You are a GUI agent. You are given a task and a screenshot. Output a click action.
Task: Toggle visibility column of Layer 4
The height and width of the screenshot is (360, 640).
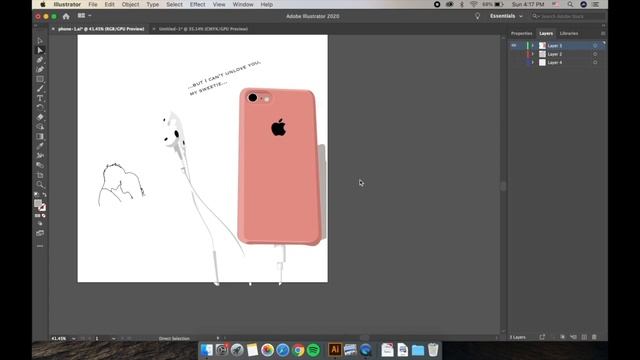pyautogui.click(x=514, y=62)
